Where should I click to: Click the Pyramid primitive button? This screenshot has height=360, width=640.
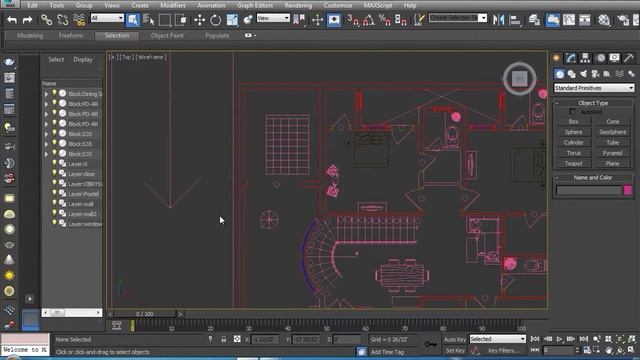[x=612, y=153]
